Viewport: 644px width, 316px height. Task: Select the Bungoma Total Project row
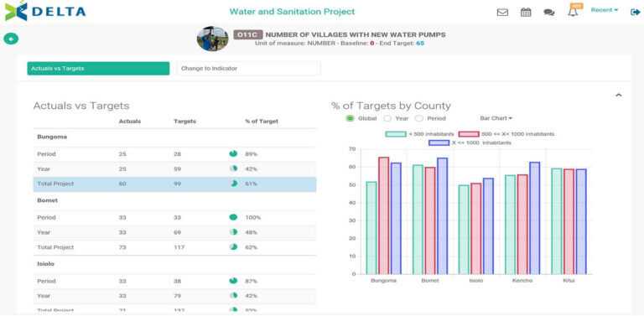pyautogui.click(x=174, y=184)
